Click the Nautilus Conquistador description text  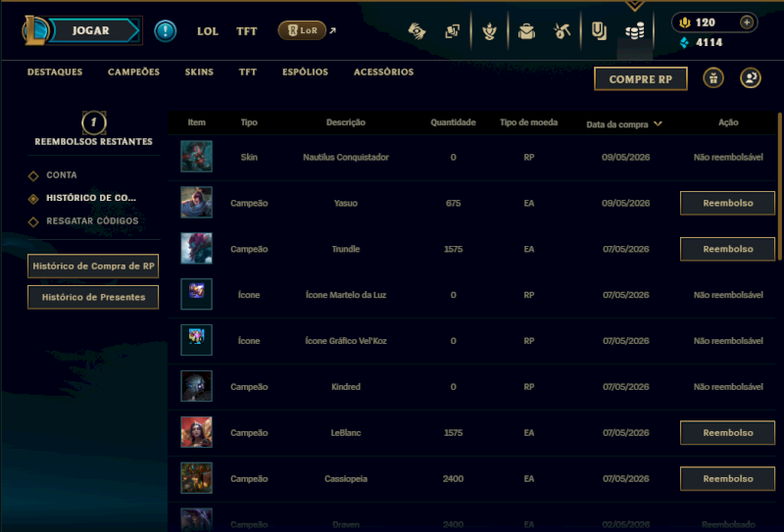(x=346, y=157)
